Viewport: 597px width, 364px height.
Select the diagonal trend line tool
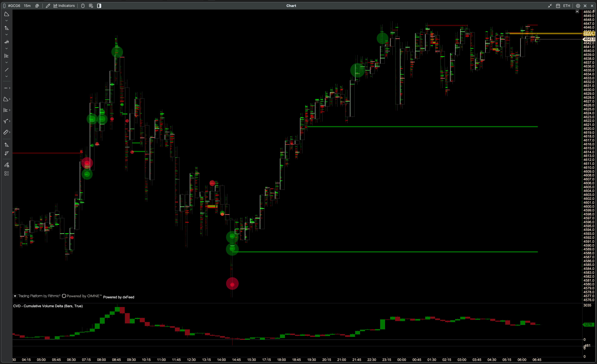tap(7, 70)
